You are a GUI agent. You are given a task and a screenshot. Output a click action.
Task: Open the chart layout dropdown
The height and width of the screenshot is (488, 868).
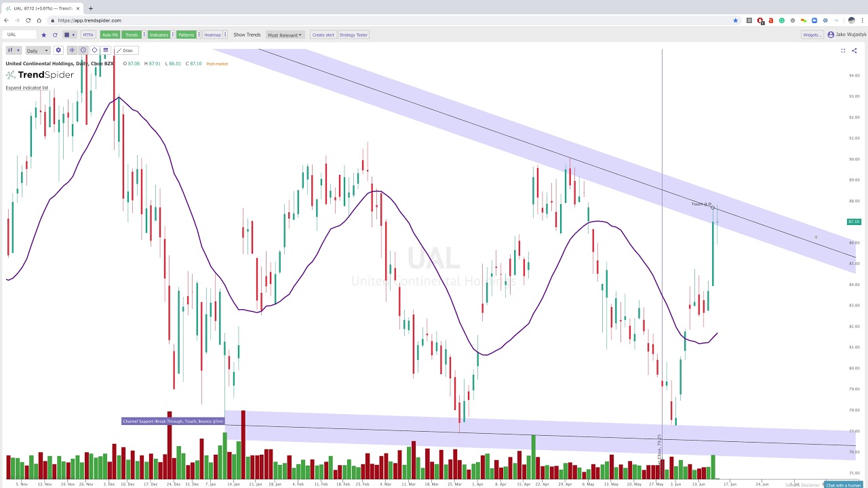click(69, 35)
